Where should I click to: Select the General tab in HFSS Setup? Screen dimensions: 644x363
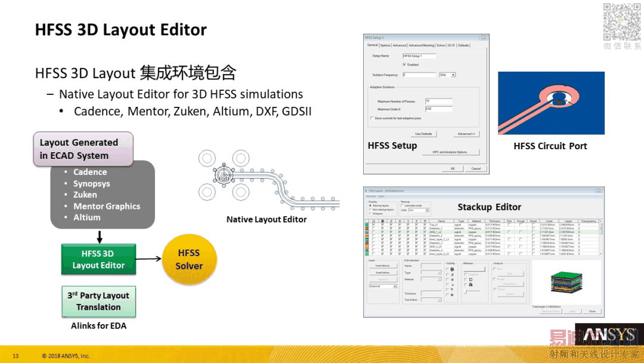point(373,45)
